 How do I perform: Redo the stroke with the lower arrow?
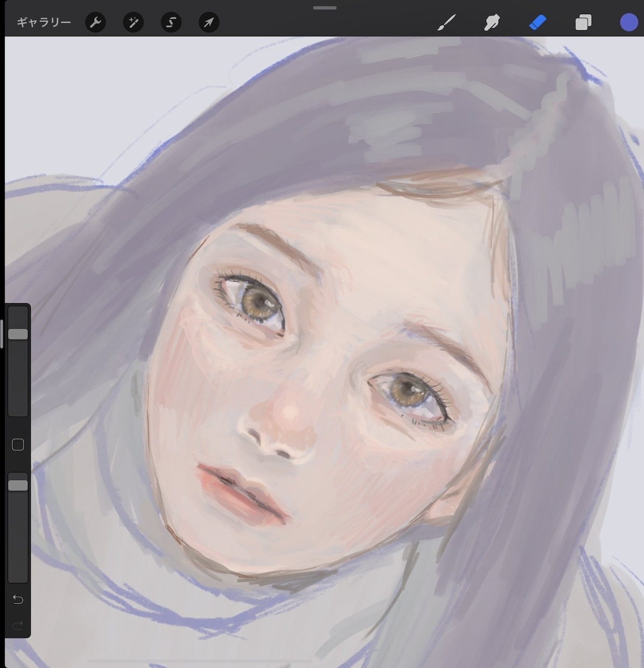point(18,625)
